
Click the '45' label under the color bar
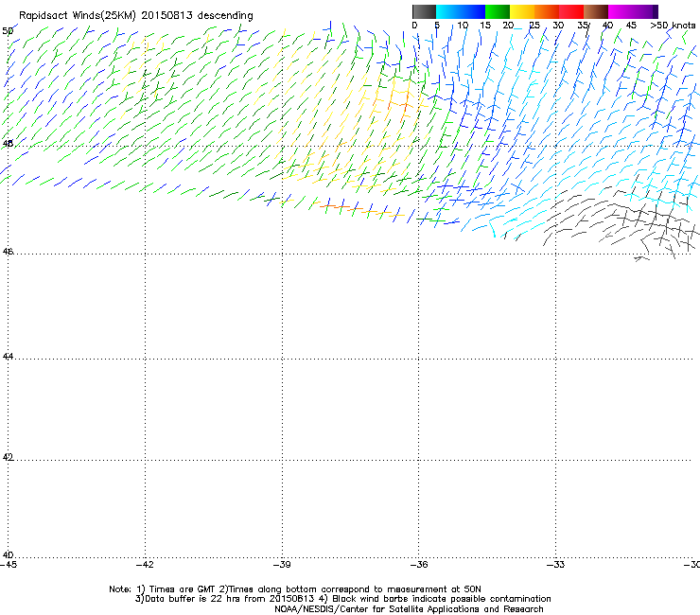point(631,26)
